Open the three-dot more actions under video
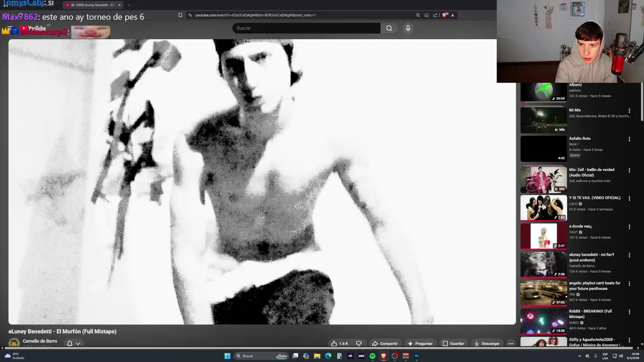This screenshot has width=644, height=362. pyautogui.click(x=511, y=343)
